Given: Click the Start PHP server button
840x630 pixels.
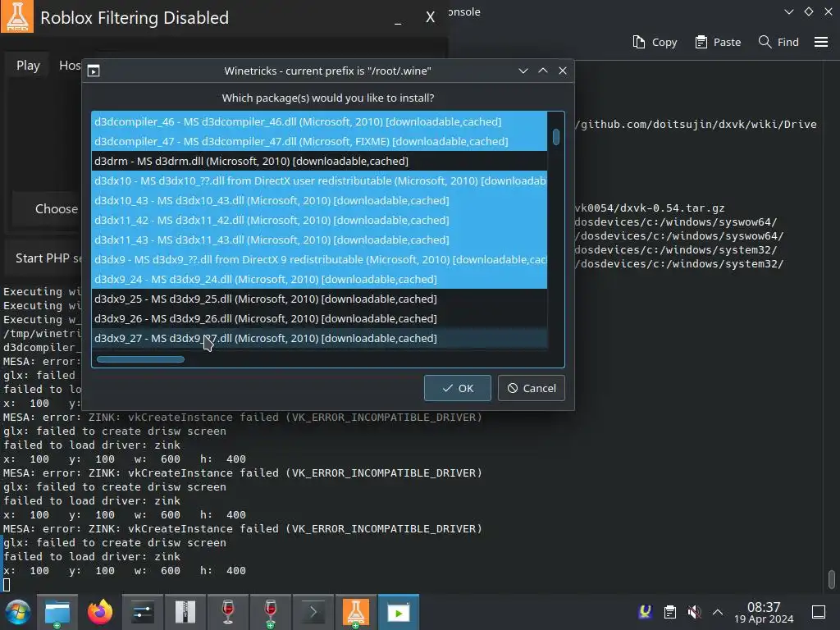Looking at the screenshot, I should pyautogui.click(x=44, y=258).
